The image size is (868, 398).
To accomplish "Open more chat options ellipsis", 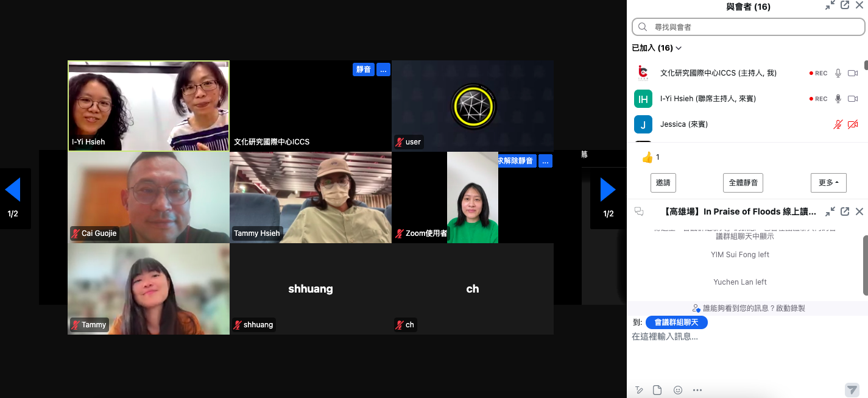I will [698, 390].
